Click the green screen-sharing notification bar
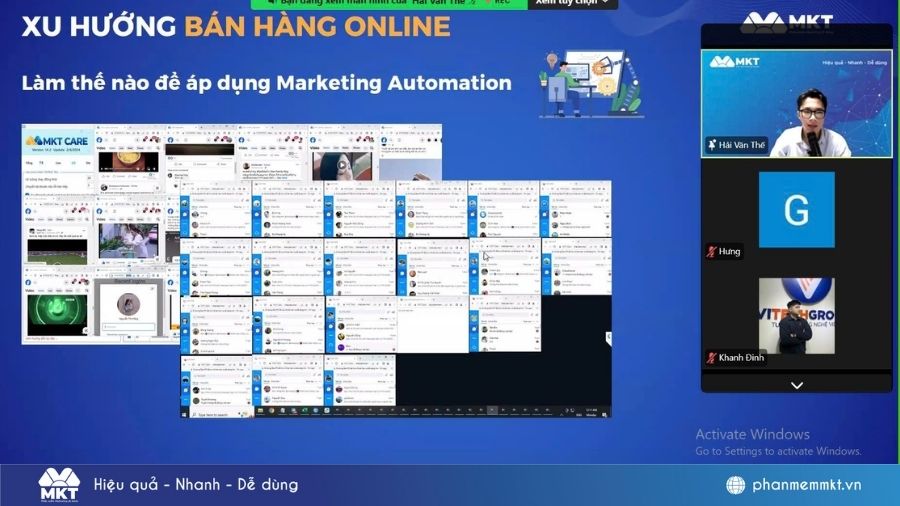This screenshot has width=900, height=506. tap(389, 3)
